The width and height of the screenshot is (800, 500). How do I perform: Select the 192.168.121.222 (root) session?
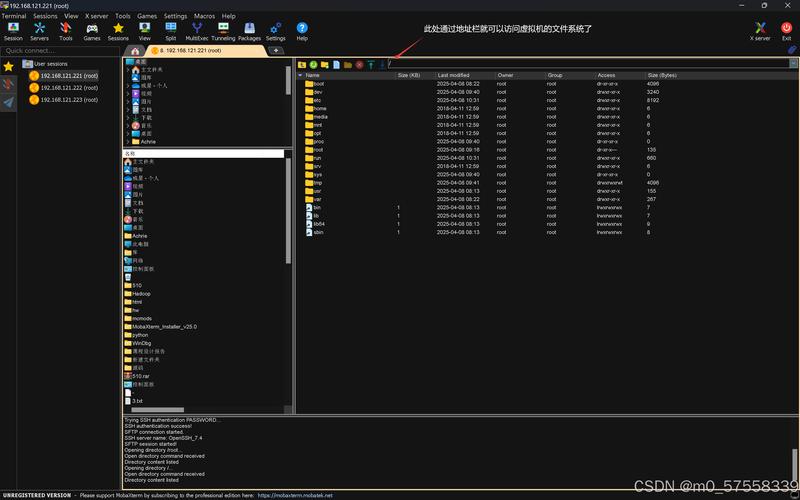click(x=69, y=87)
